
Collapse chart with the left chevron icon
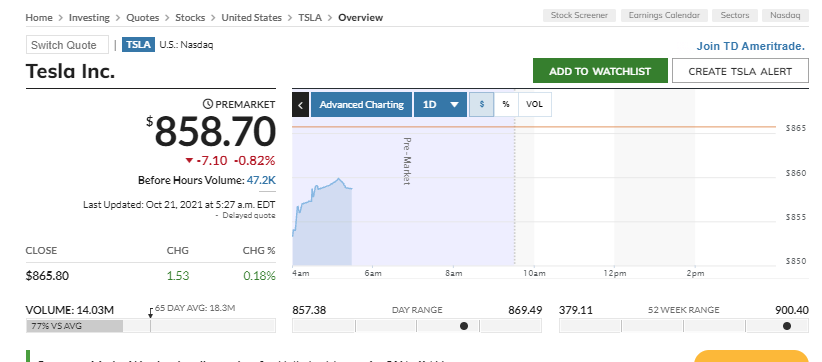tap(300, 105)
